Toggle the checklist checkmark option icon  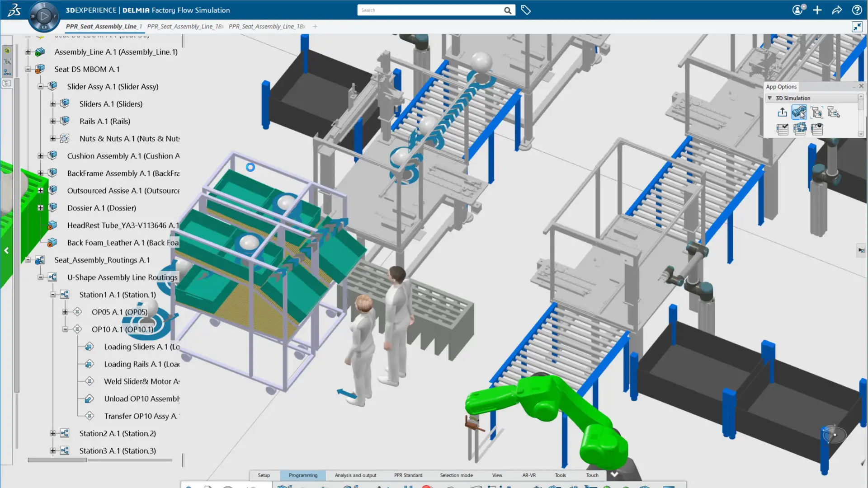(782, 129)
